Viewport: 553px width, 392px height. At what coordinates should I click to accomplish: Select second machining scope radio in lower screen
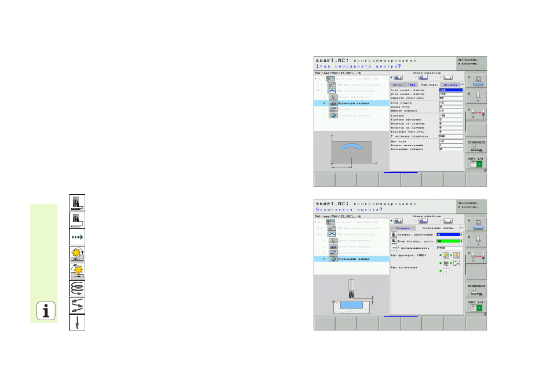tap(417, 221)
